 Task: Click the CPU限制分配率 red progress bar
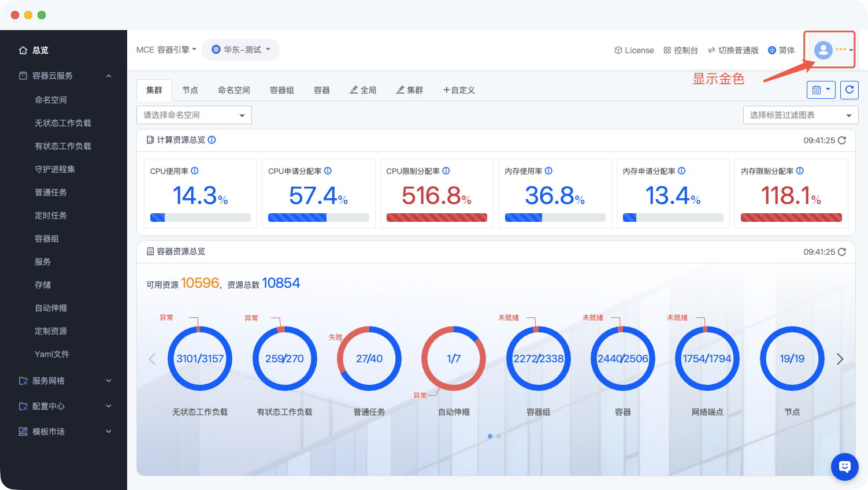coord(436,218)
